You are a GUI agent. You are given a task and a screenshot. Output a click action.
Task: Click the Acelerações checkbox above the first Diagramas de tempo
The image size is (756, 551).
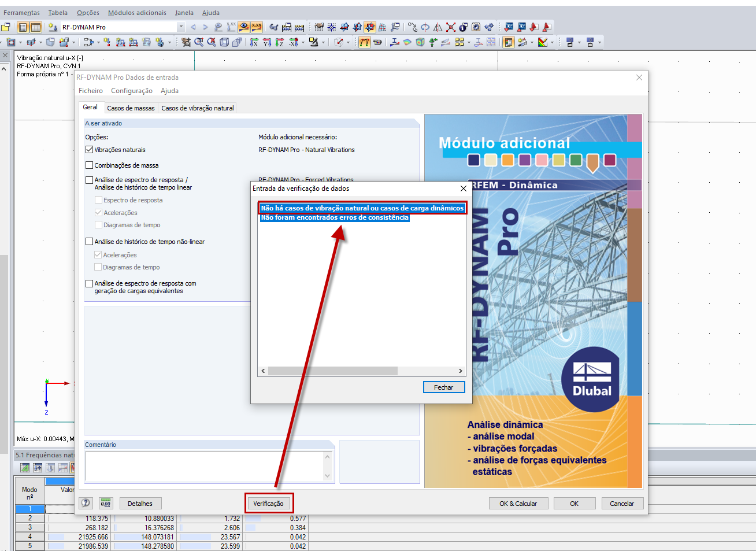98,213
